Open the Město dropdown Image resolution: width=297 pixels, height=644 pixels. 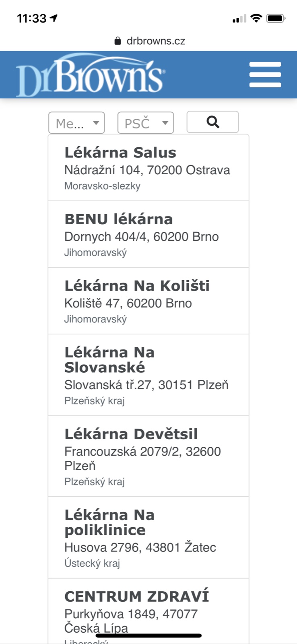[76, 123]
